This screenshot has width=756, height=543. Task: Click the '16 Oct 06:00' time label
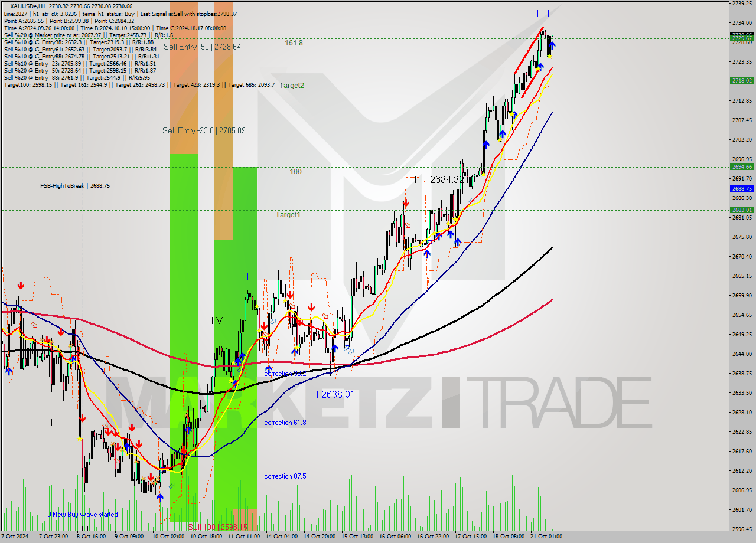click(395, 537)
